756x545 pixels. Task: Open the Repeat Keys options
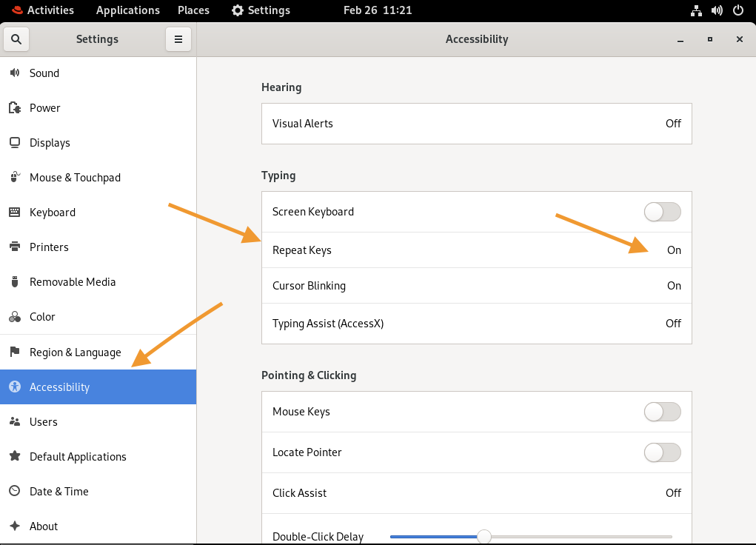click(476, 250)
